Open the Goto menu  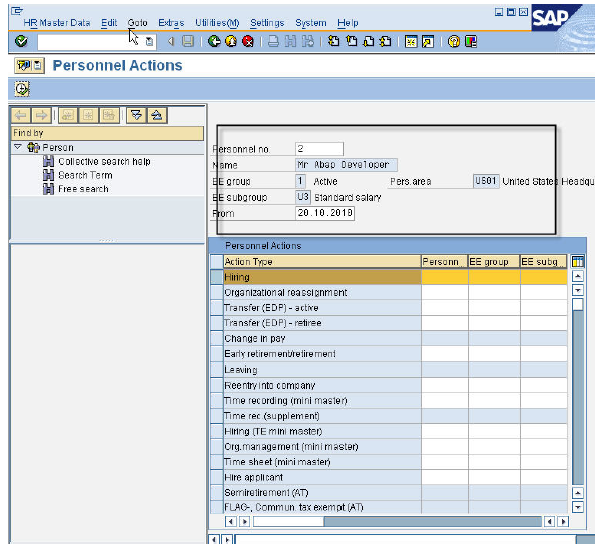point(137,23)
